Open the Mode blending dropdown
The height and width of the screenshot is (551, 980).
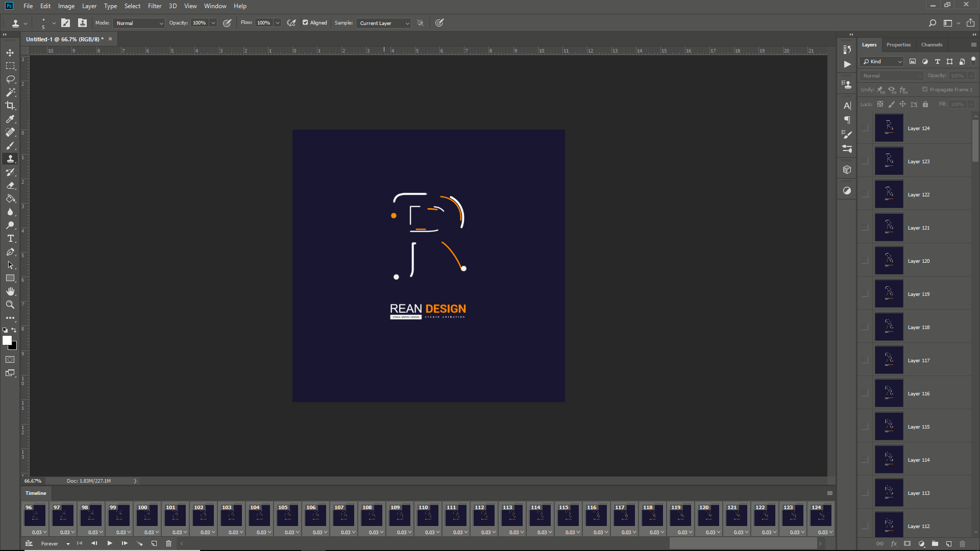coord(138,23)
